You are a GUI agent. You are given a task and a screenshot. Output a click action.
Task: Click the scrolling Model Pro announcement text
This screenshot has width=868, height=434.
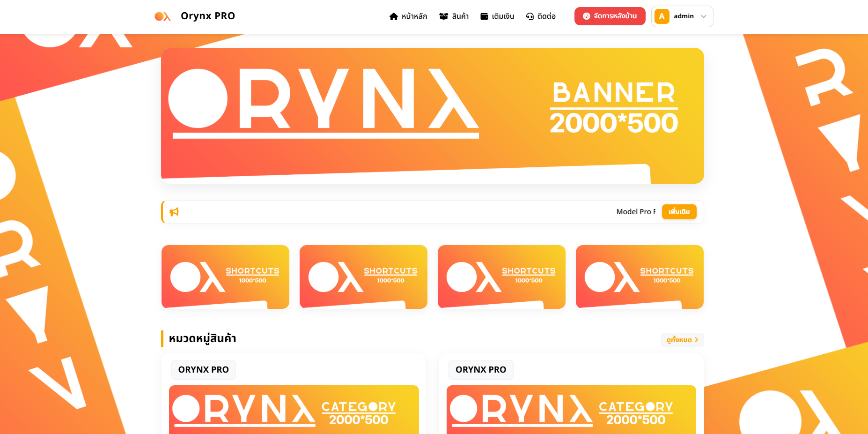click(636, 212)
